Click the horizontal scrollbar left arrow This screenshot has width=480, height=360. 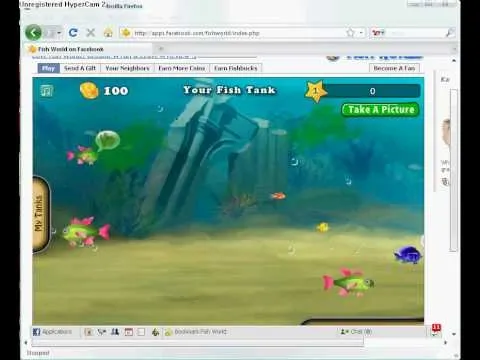(x=26, y=342)
